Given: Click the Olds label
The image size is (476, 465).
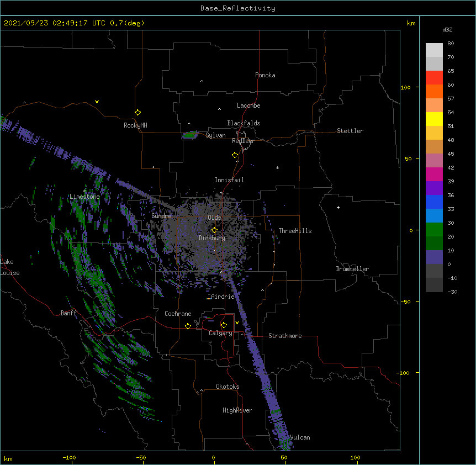Looking at the screenshot, I should click(x=214, y=218).
